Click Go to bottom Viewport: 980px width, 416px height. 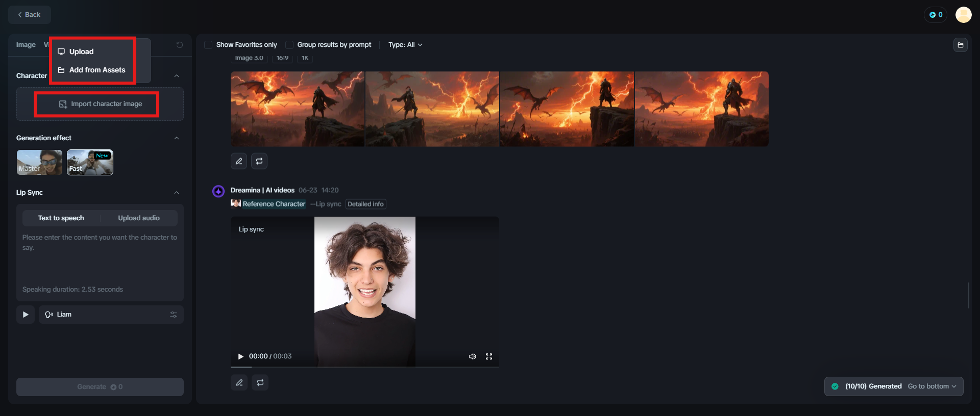[932, 386]
